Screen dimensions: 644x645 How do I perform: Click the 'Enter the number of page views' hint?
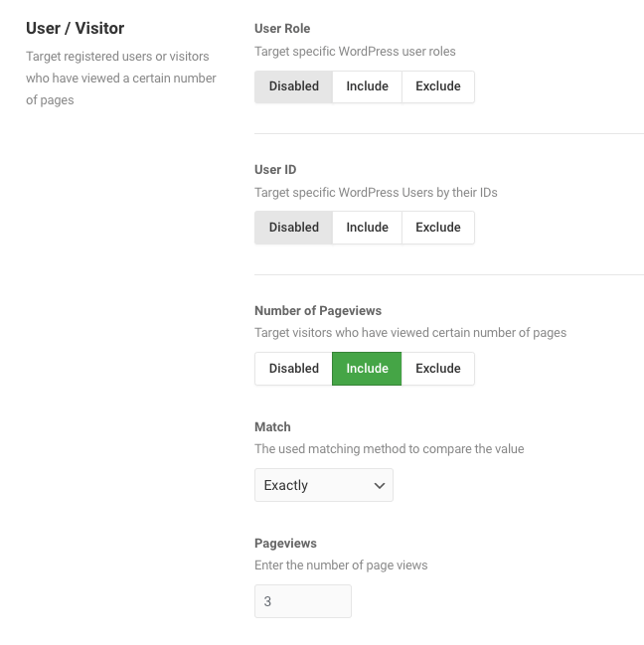[341, 565]
